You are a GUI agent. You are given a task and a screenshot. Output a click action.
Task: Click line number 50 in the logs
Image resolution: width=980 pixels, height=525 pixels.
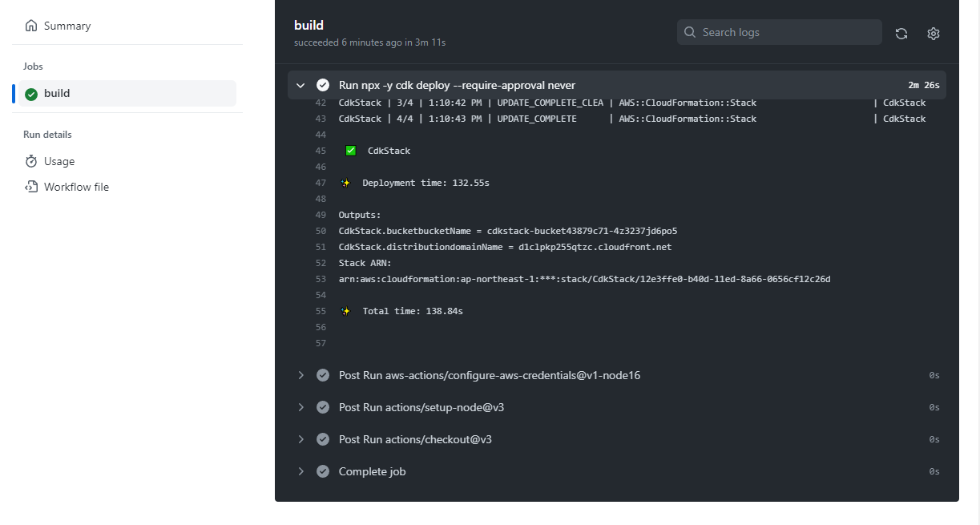(x=321, y=231)
